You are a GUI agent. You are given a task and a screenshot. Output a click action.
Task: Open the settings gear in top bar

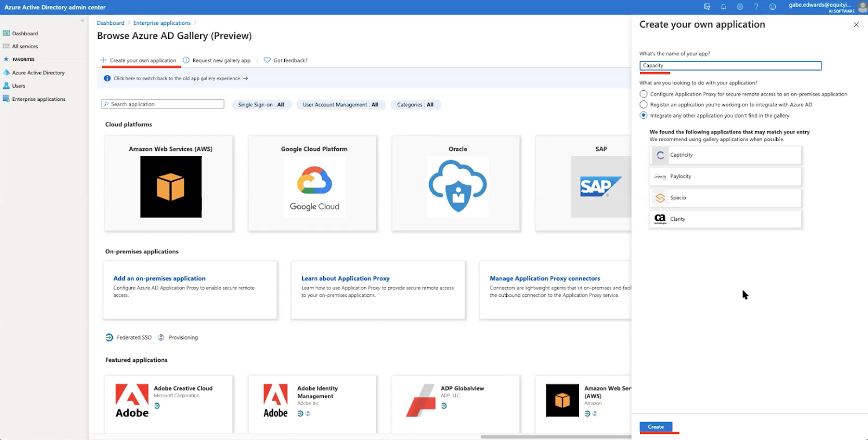point(740,7)
